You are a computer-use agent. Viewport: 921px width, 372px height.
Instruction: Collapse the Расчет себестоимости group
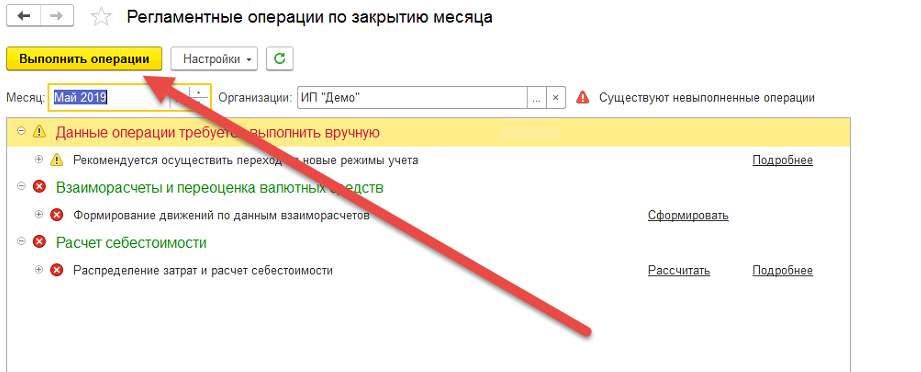point(22,241)
